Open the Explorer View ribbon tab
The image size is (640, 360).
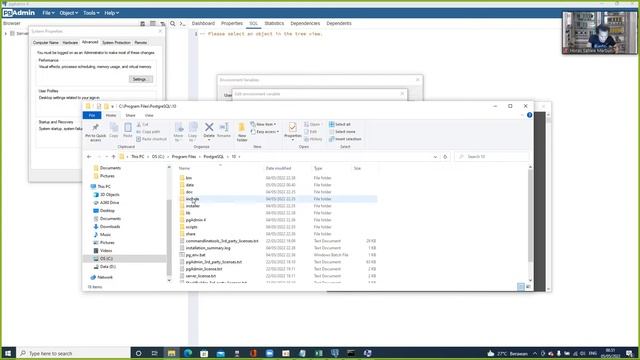click(x=149, y=116)
